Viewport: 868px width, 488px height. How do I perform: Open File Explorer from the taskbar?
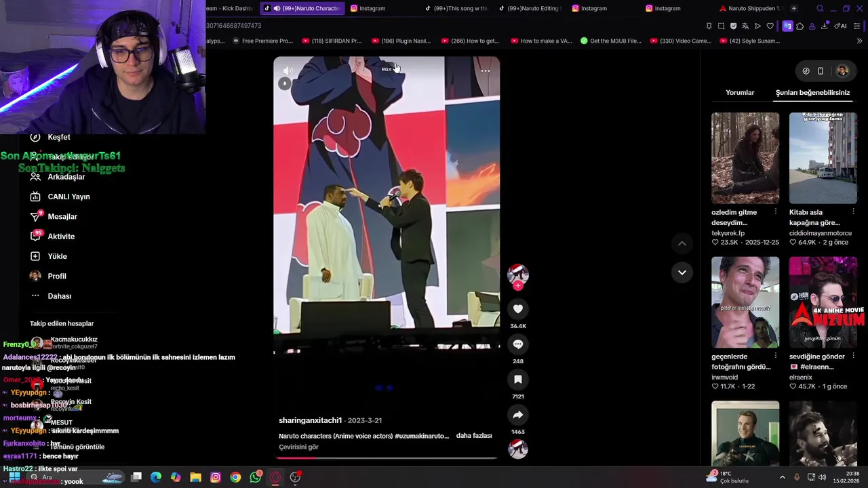pos(195,477)
